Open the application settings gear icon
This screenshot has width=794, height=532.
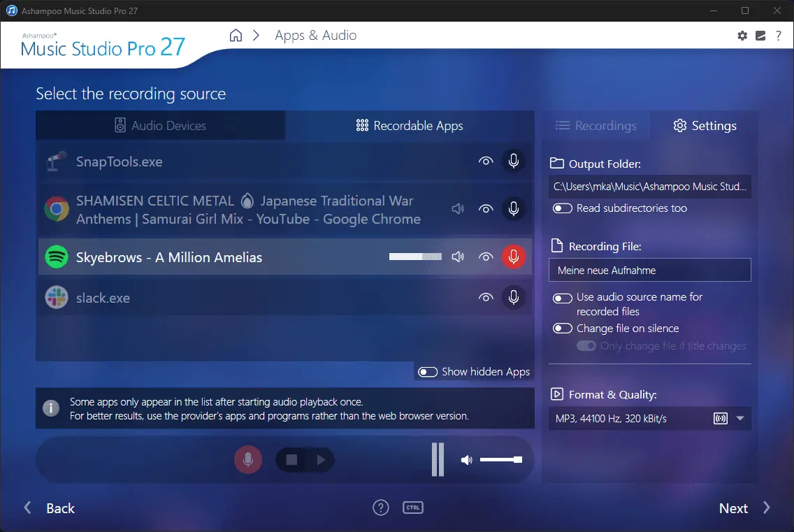point(742,36)
